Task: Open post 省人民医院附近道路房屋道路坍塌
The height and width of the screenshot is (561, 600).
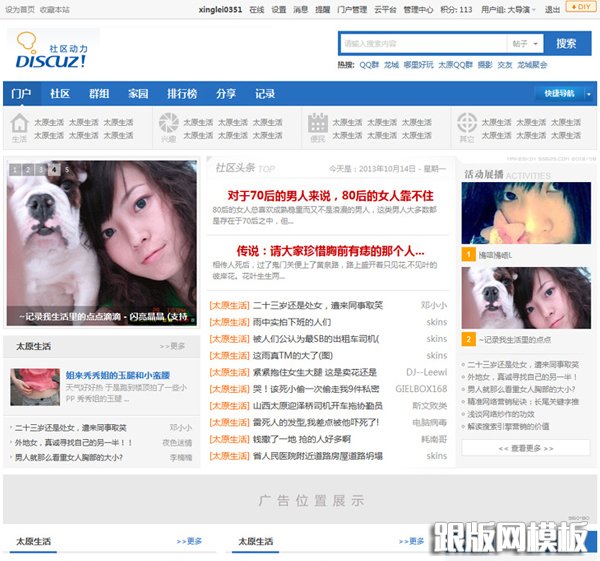Action: [318, 456]
